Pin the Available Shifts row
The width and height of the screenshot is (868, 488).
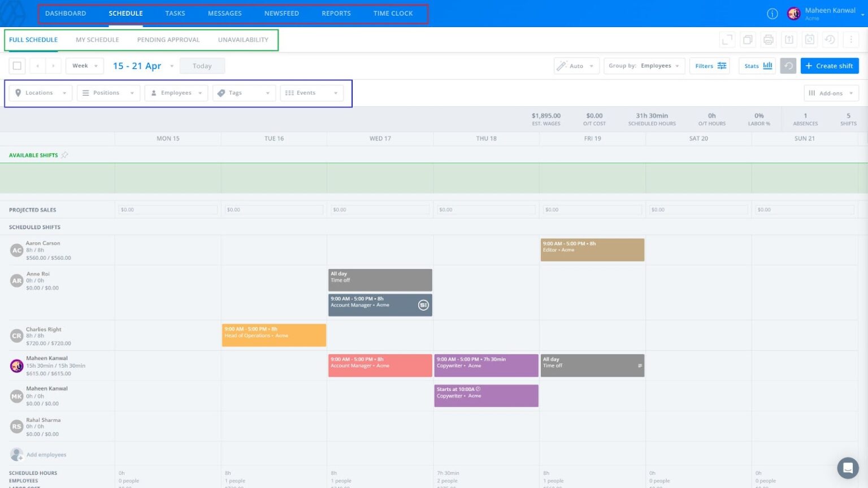65,155
